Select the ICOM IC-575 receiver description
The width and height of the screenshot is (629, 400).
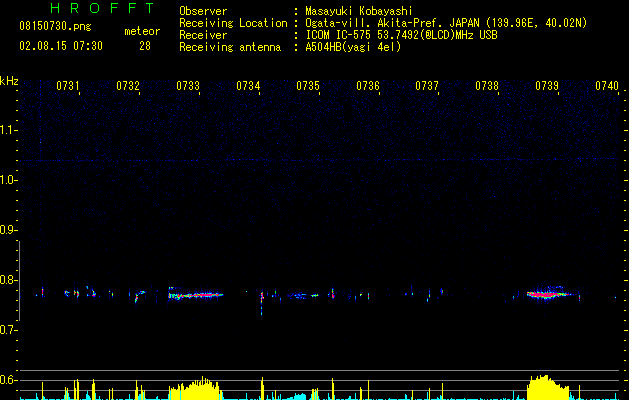pyautogui.click(x=402, y=35)
